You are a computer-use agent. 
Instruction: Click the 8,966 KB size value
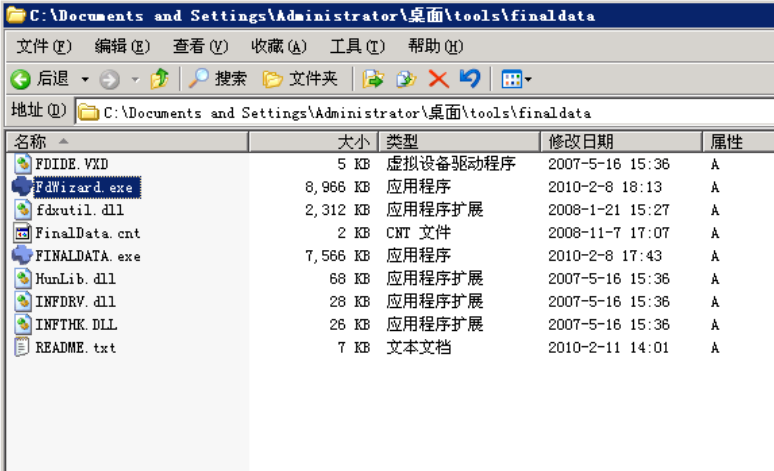click(x=338, y=187)
